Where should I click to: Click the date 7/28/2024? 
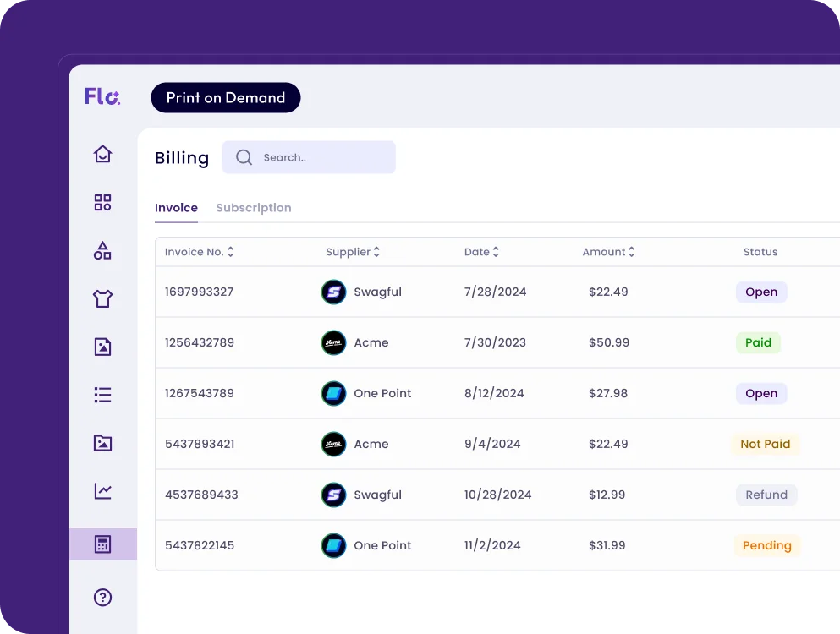click(x=495, y=292)
